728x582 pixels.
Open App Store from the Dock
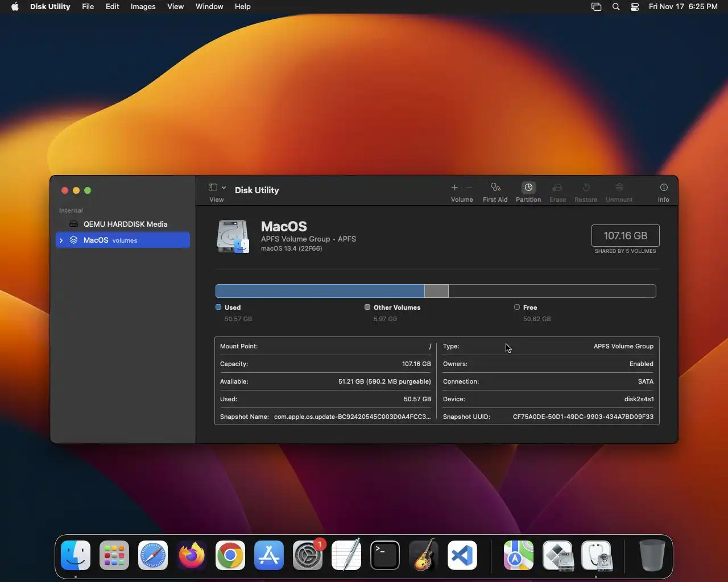tap(269, 555)
